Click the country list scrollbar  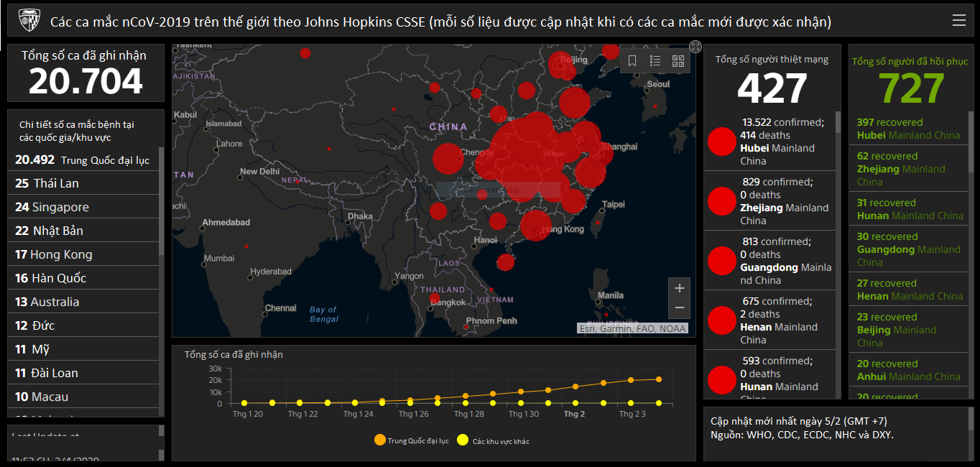(x=162, y=201)
